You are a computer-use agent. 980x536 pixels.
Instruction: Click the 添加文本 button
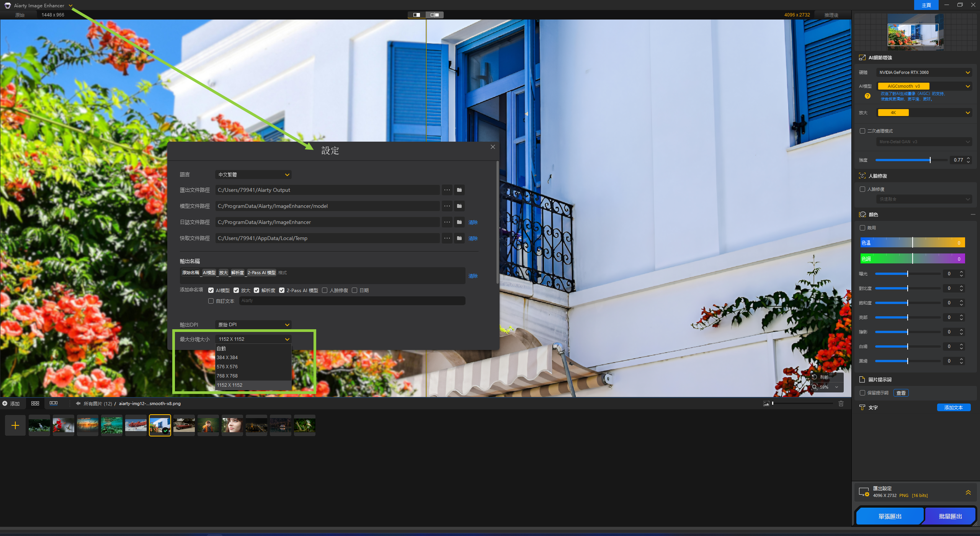click(953, 407)
